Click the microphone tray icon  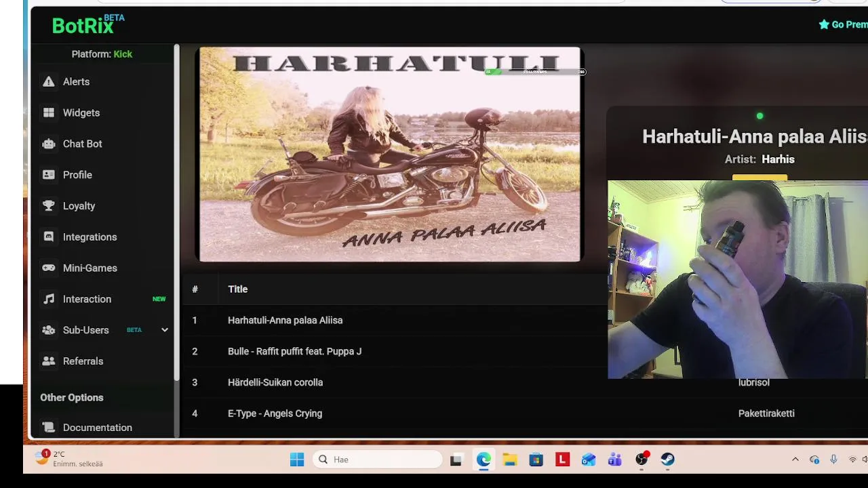(833, 460)
